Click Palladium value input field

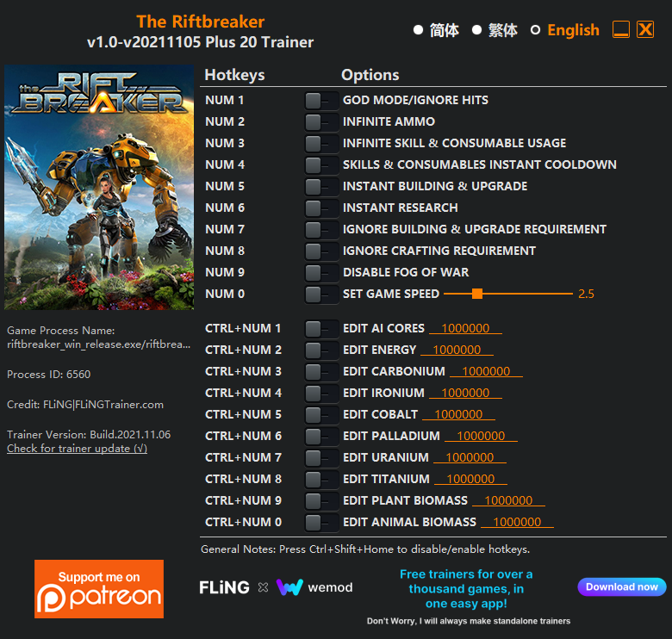[481, 436]
